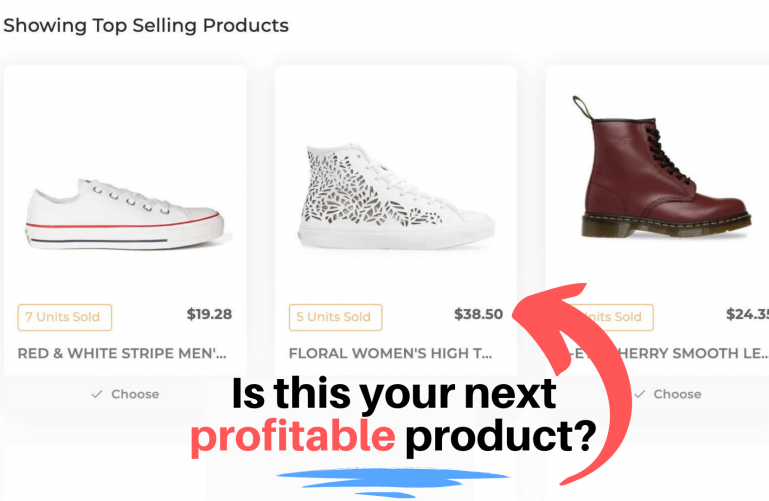
Task: Click the red word profitable
Action: click(293, 436)
